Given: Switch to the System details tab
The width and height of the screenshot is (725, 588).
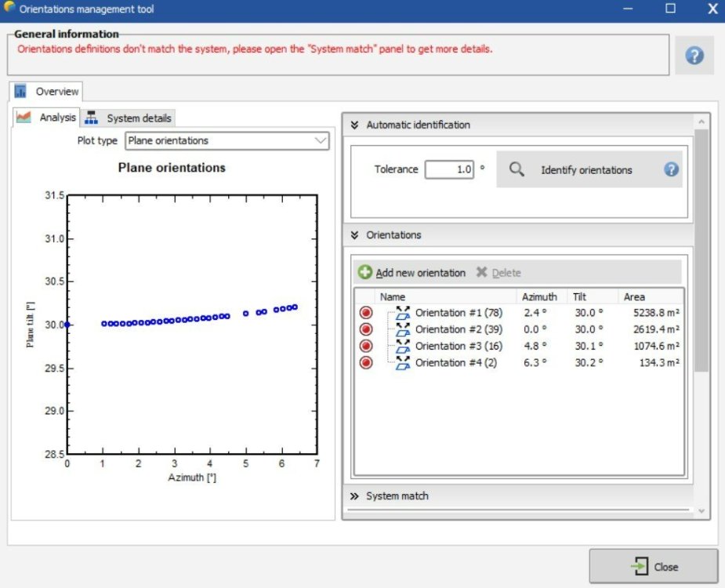Looking at the screenshot, I should [130, 118].
